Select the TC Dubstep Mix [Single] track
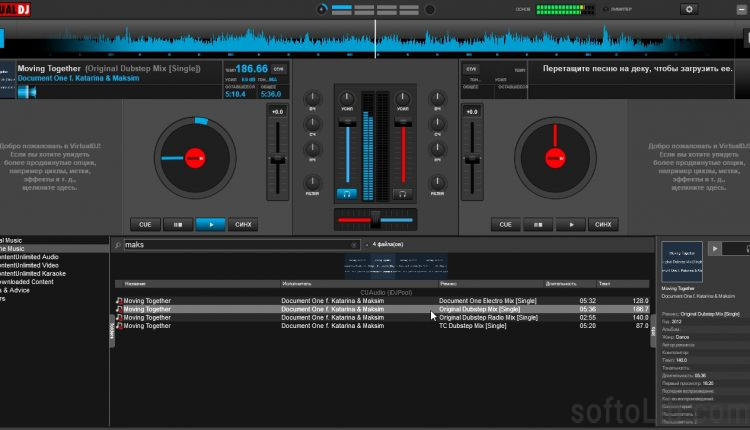Viewport: 750px width, 430px height. click(x=382, y=326)
